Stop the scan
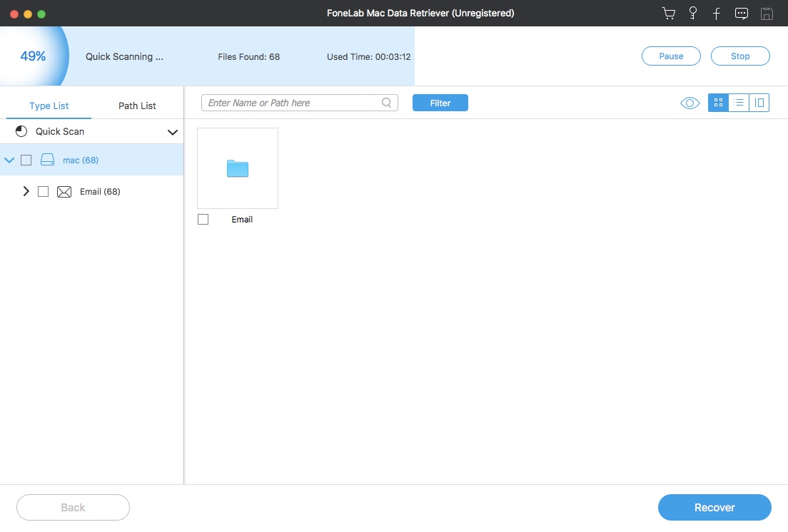Image resolution: width=788 pixels, height=532 pixels. pyautogui.click(x=740, y=56)
